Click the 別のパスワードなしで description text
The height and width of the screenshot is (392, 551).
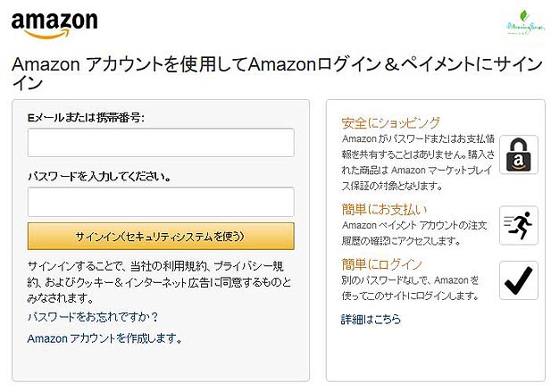[x=411, y=288]
